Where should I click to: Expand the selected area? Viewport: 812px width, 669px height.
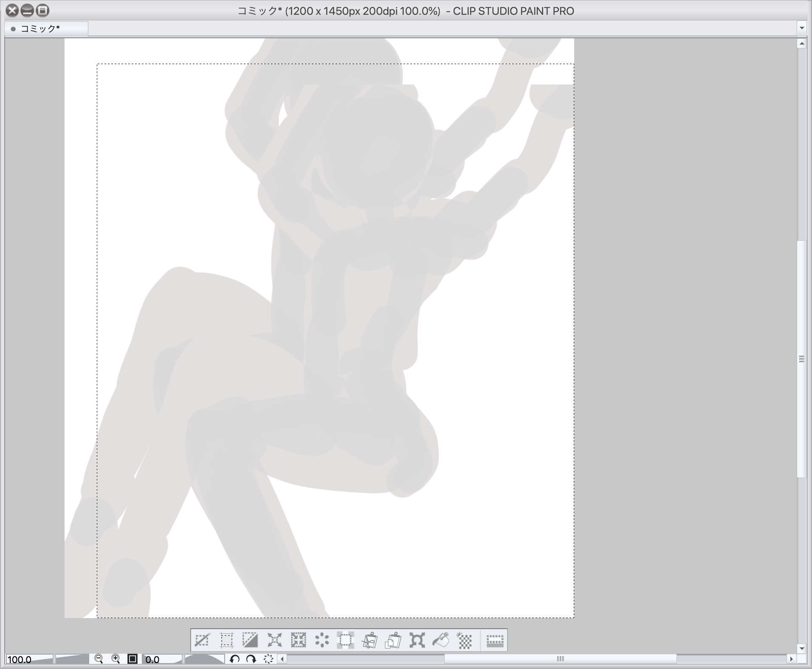click(274, 640)
